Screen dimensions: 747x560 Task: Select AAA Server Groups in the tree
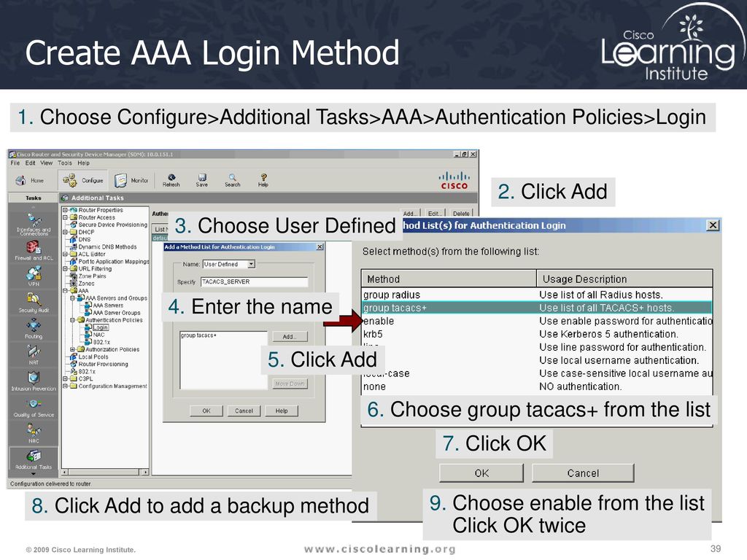pos(117,313)
